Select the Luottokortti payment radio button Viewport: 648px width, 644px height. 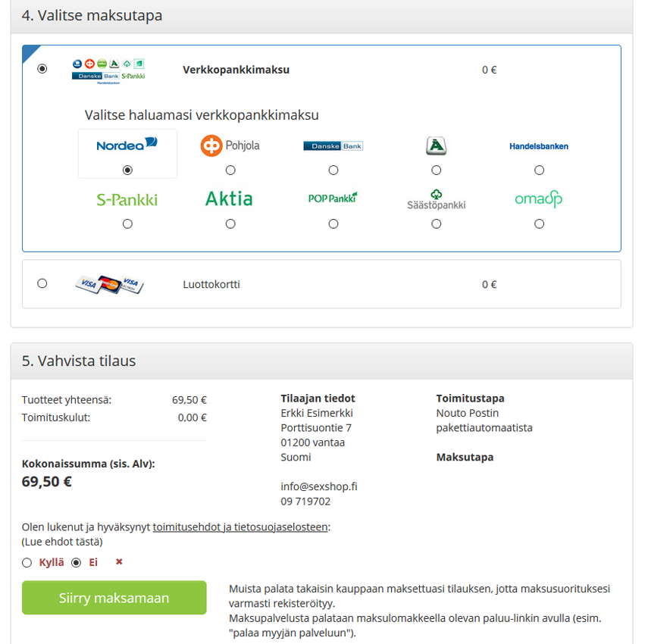(42, 283)
